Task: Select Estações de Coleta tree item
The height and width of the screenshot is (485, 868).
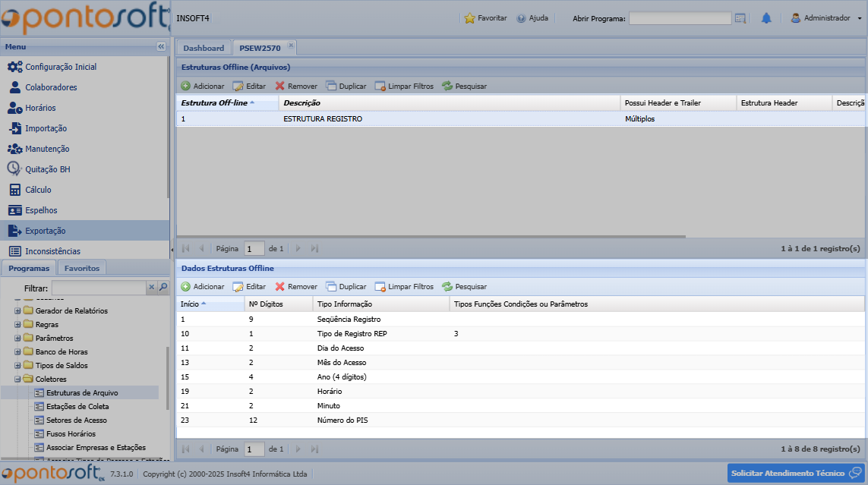Action: click(x=76, y=407)
